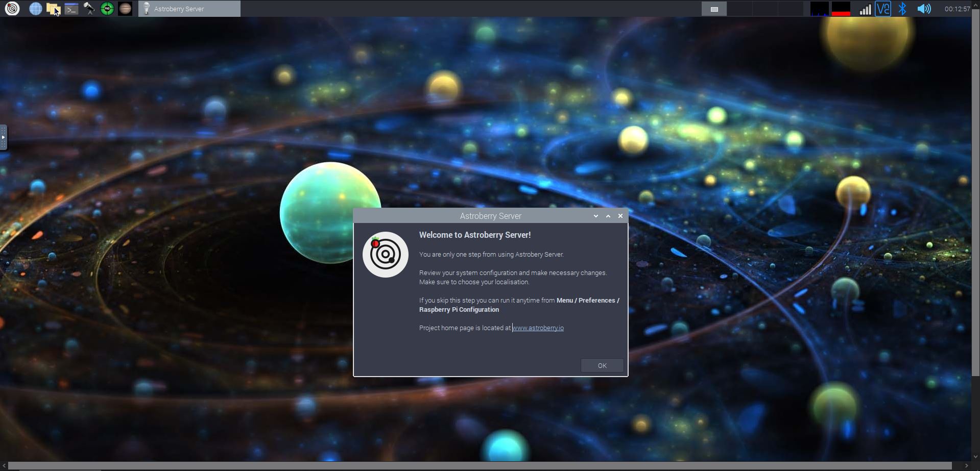Switch to the third workspace in pager
Screen dimensions: 980x471
pos(765,9)
